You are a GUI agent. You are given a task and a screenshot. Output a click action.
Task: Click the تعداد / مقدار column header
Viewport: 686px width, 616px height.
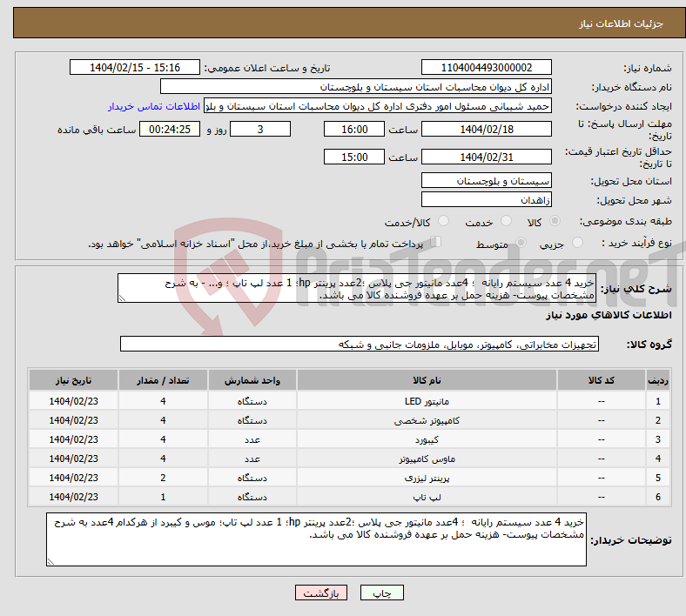pyautogui.click(x=163, y=380)
